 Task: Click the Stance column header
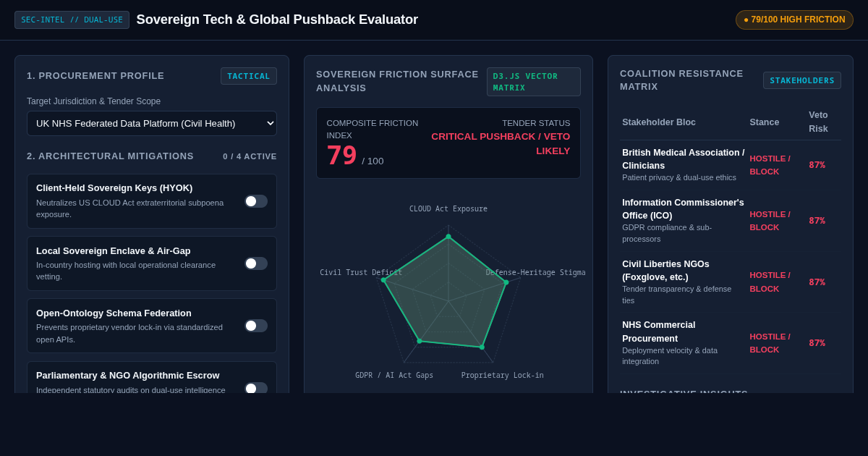point(765,122)
